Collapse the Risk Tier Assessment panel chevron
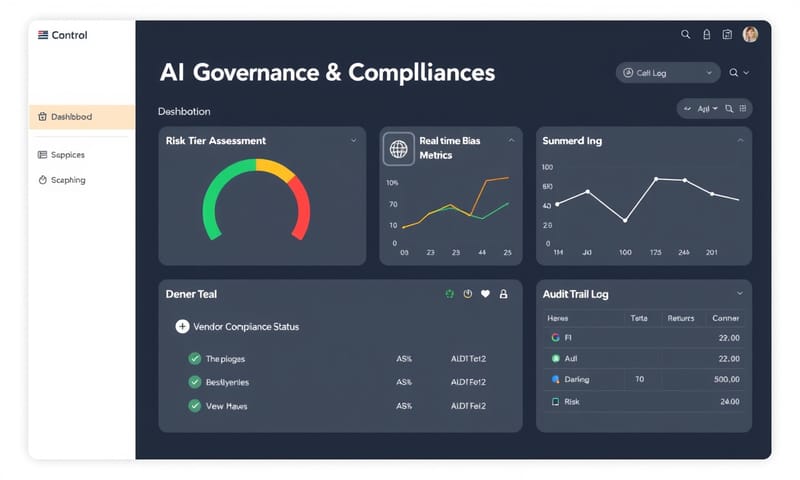The width and height of the screenshot is (800, 480). (x=353, y=141)
